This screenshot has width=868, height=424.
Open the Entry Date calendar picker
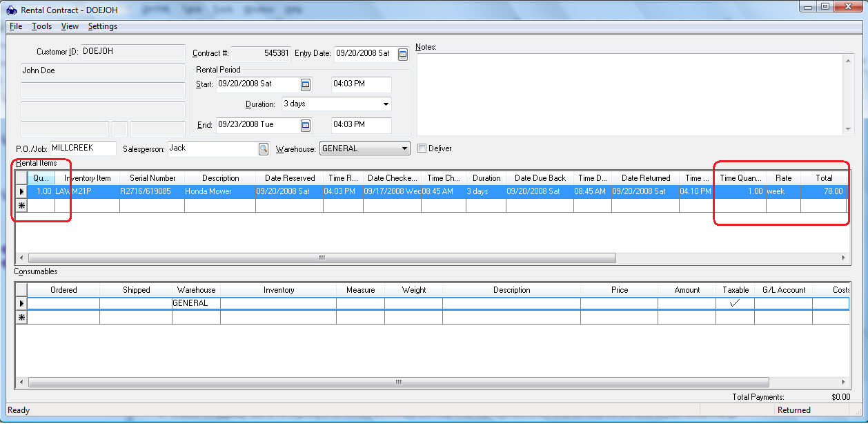(x=404, y=54)
